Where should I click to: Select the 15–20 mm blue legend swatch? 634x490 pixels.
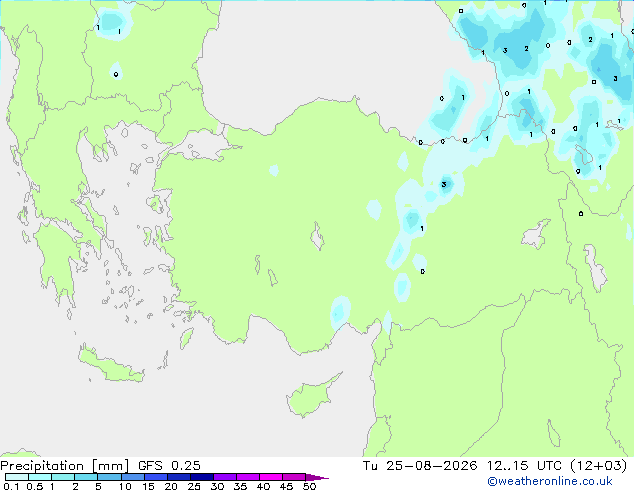(x=155, y=477)
